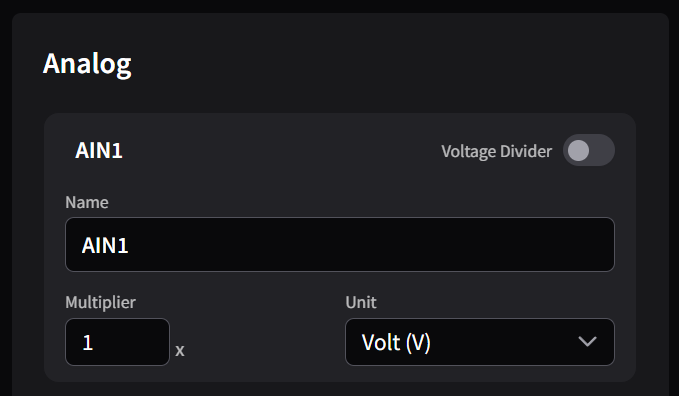
Task: Select the Volt (V) unit text
Action: [x=396, y=343]
